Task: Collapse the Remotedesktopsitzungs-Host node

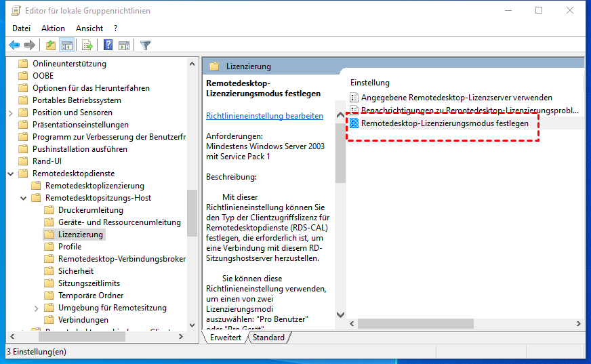Action: click(24, 198)
